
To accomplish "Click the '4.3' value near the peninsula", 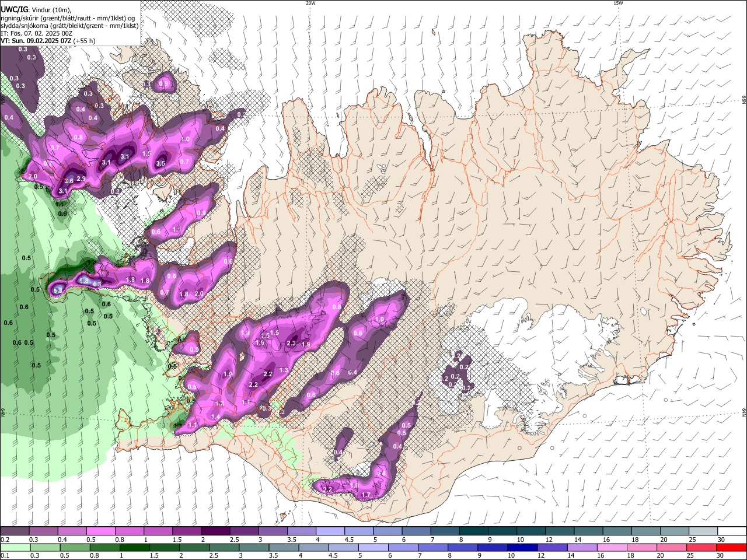I will coord(97,284).
